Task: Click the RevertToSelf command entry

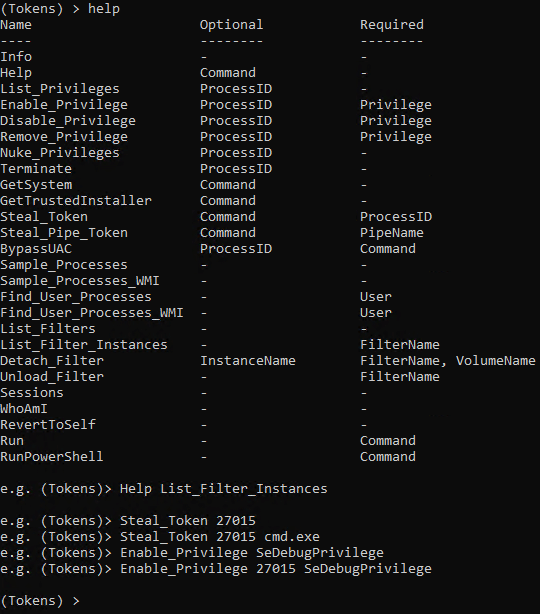Action: pyautogui.click(x=48, y=424)
